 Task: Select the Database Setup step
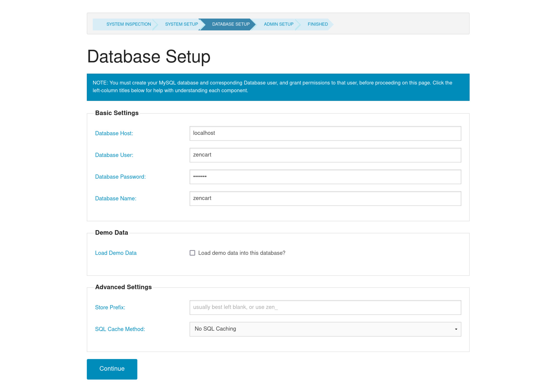pos(231,24)
